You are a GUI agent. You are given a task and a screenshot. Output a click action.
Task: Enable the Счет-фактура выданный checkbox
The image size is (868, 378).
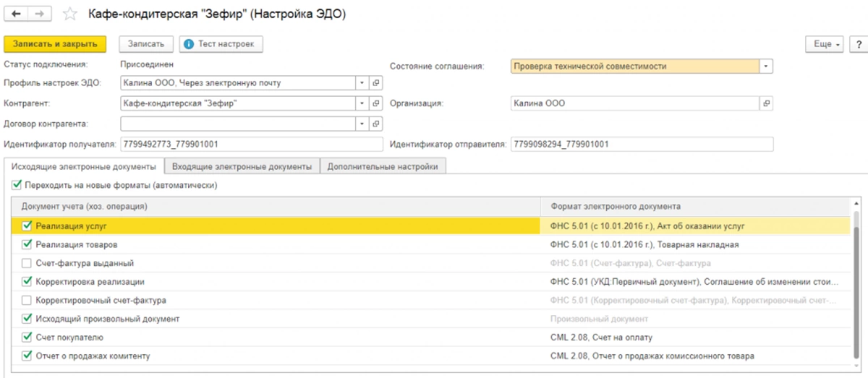tap(27, 264)
